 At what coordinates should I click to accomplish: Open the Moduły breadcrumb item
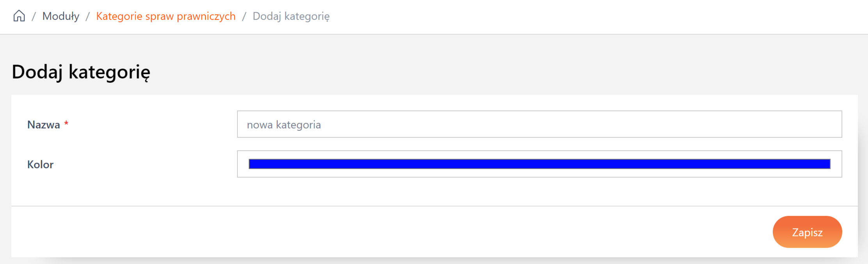coord(61,16)
